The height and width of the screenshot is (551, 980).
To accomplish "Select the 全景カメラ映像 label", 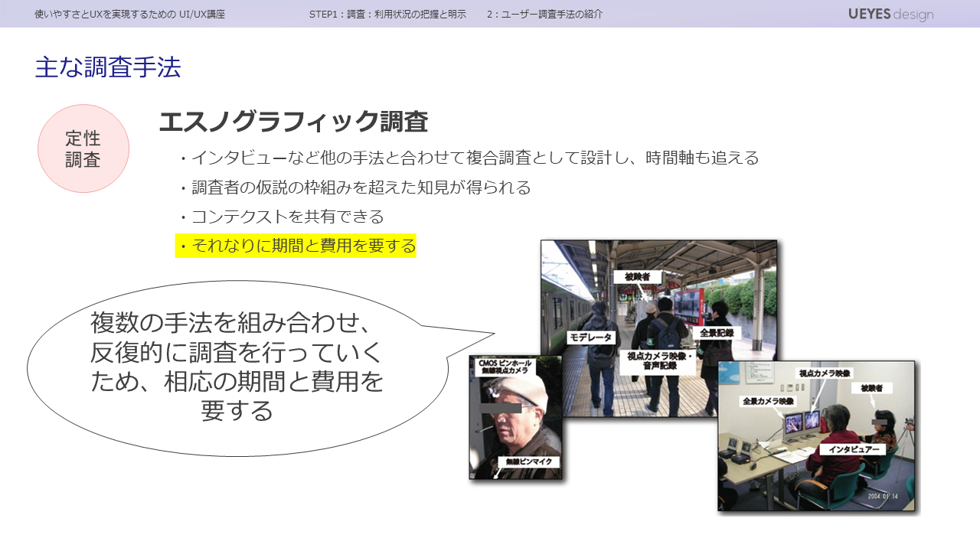I will point(768,401).
